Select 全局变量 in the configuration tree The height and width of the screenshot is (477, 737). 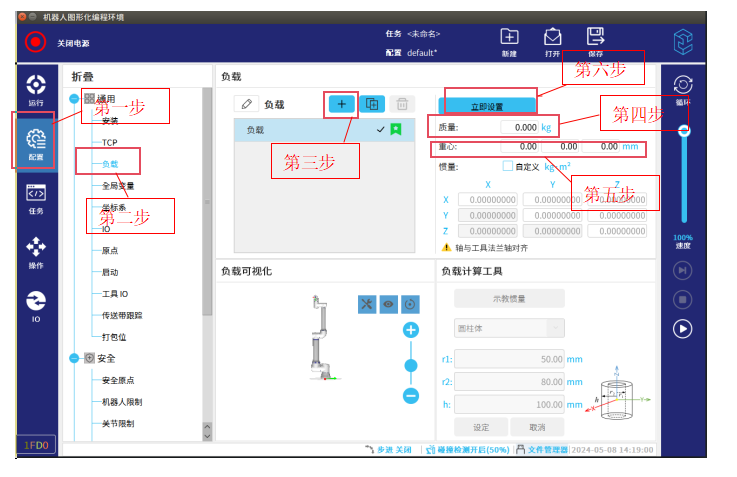coord(118,186)
